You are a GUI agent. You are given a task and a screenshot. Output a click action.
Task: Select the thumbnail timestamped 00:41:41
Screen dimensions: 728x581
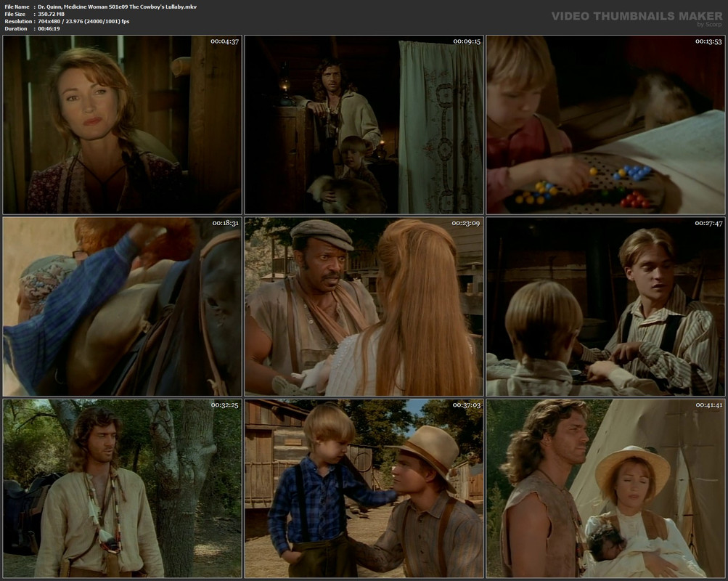(x=606, y=489)
